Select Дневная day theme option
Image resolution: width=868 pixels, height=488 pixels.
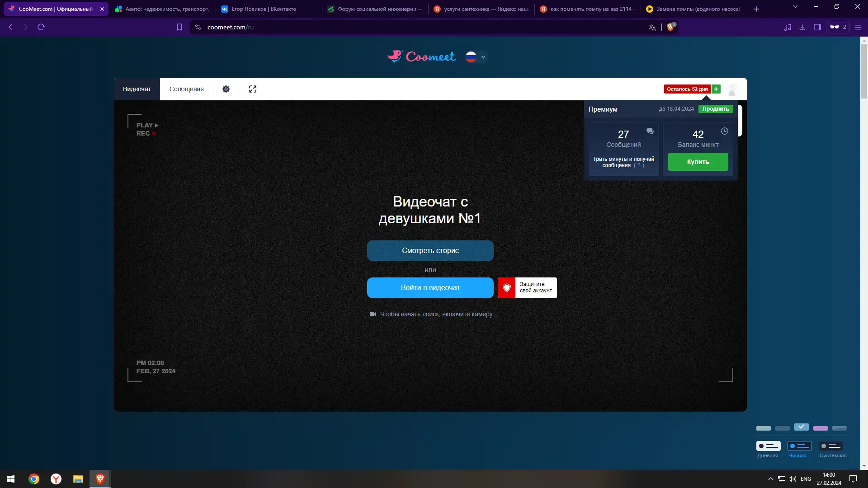pyautogui.click(x=768, y=446)
